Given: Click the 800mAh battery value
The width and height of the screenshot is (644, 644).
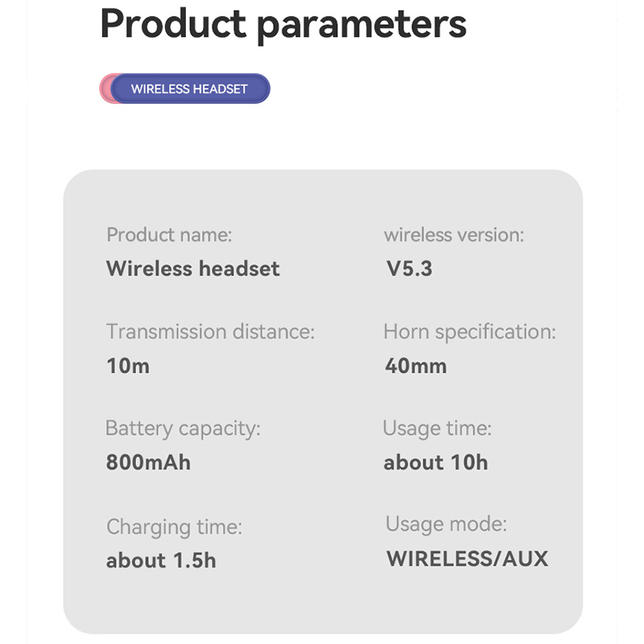Looking at the screenshot, I should (148, 463).
